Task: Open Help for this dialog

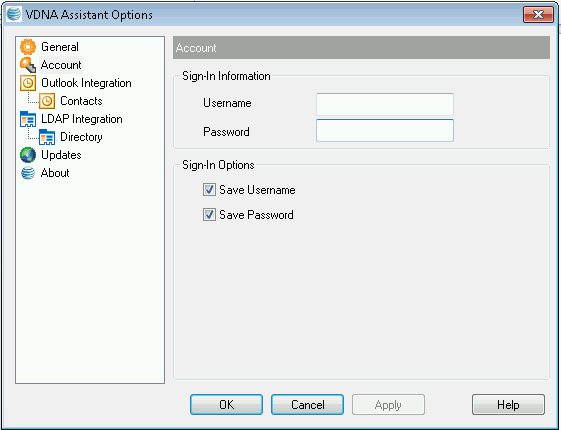Action: pyautogui.click(x=508, y=405)
